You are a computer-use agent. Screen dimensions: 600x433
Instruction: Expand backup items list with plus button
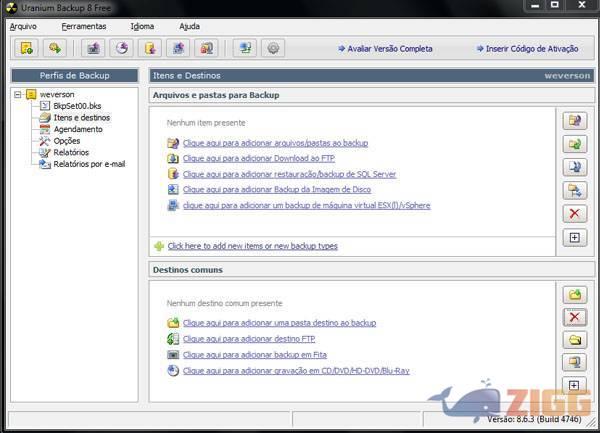(574, 238)
